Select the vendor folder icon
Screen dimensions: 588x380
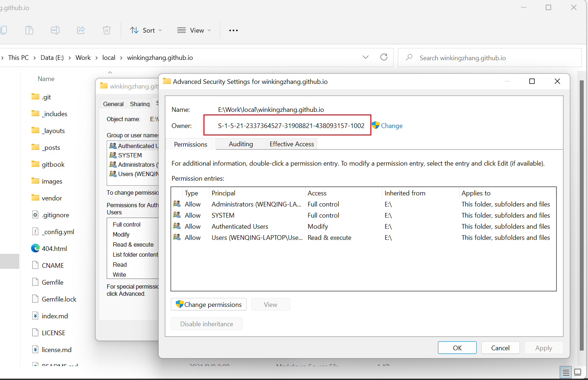35,198
